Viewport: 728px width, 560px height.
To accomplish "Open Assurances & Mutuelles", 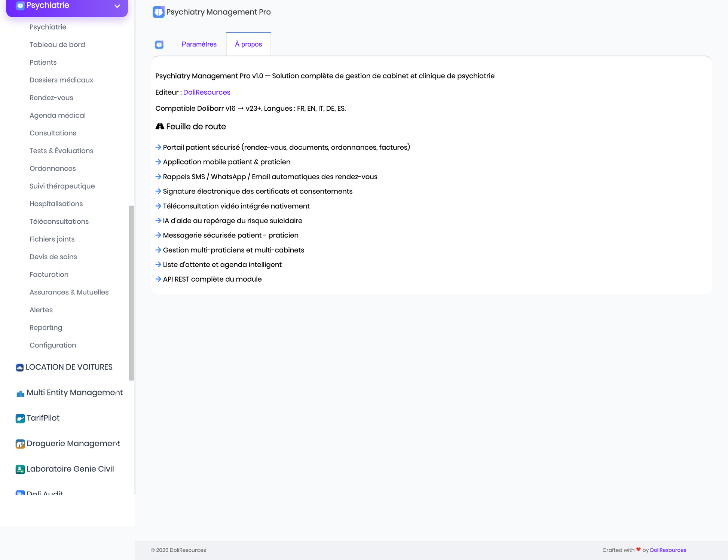I will tap(69, 292).
